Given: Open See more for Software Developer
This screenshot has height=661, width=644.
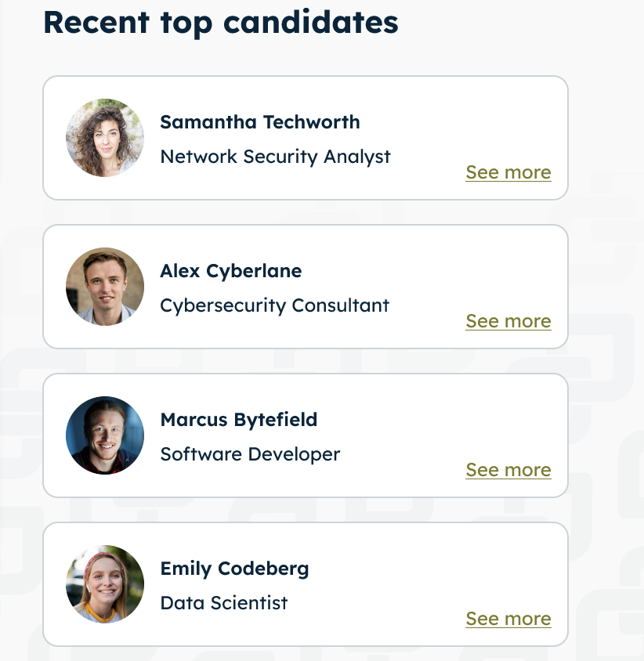Looking at the screenshot, I should point(508,470).
